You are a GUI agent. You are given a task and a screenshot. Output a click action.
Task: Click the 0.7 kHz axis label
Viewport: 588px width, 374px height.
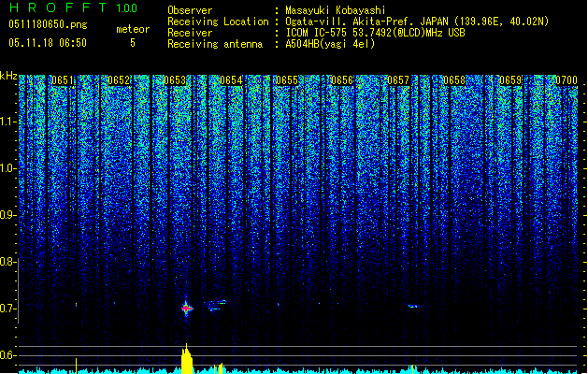coord(8,309)
